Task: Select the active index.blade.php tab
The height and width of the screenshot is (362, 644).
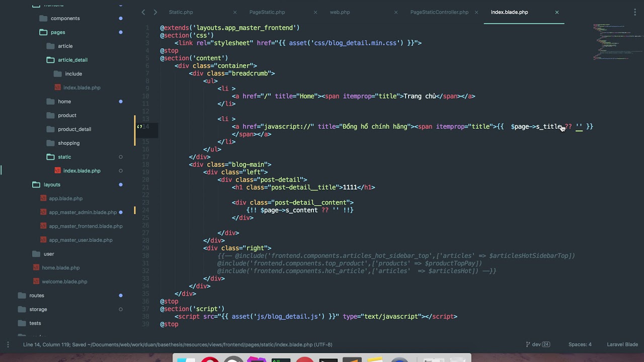Action: (x=509, y=12)
